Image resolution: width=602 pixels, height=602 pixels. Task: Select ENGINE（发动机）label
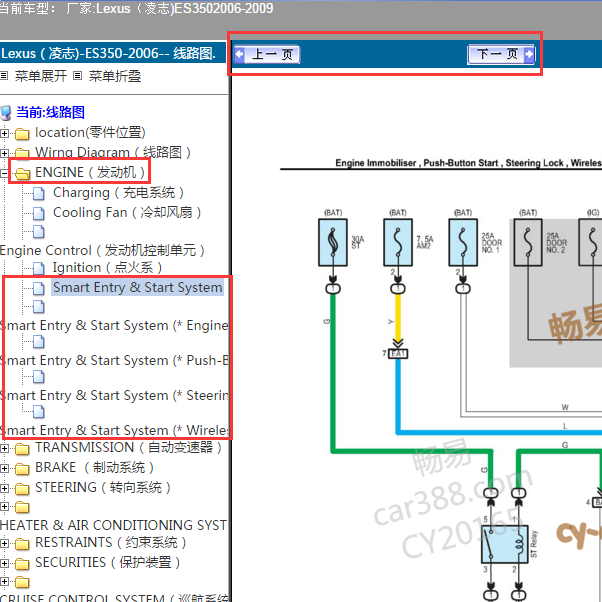[x=90, y=172]
